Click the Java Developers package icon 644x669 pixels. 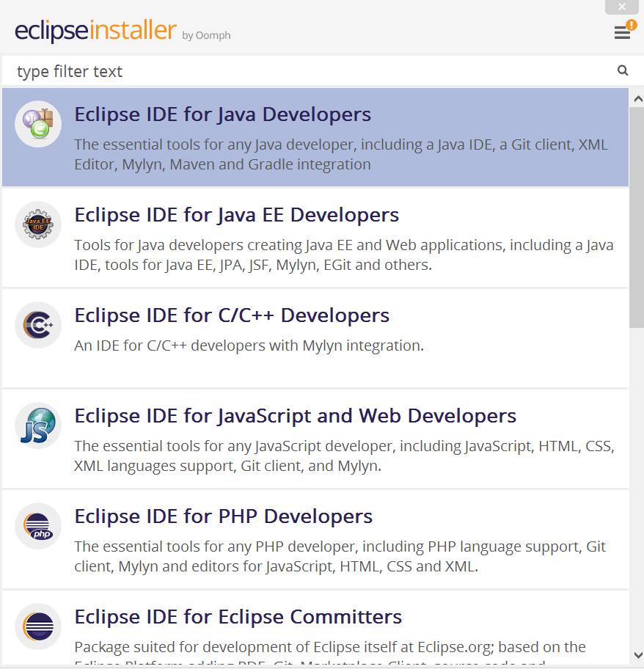click(38, 124)
